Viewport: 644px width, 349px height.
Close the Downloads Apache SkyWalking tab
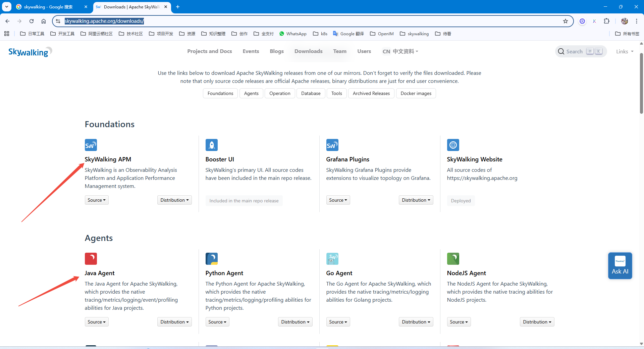point(166,7)
